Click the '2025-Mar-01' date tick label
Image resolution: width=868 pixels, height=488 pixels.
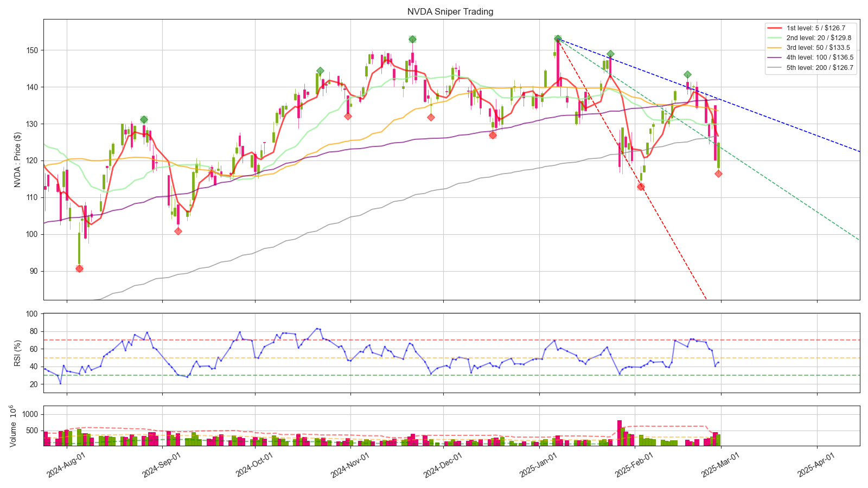click(721, 465)
